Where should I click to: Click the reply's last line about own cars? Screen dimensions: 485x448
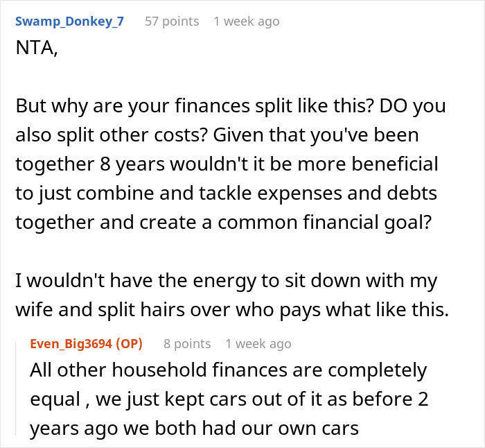[194, 428]
